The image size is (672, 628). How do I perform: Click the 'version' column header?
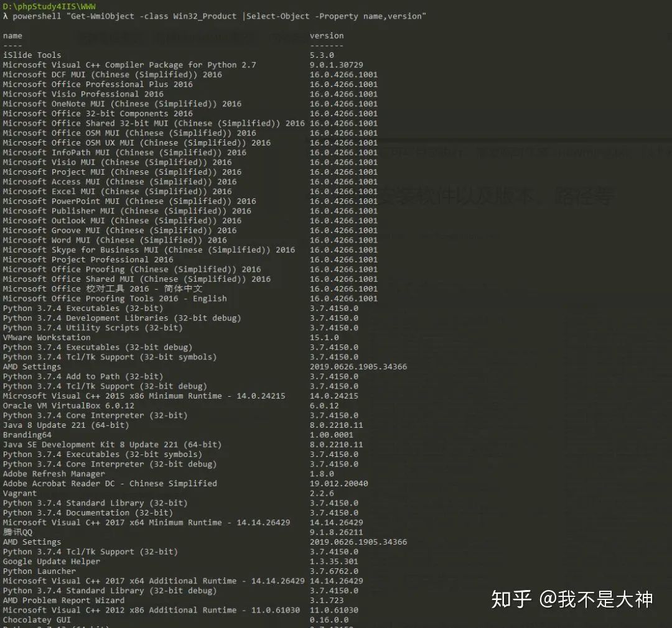(326, 36)
